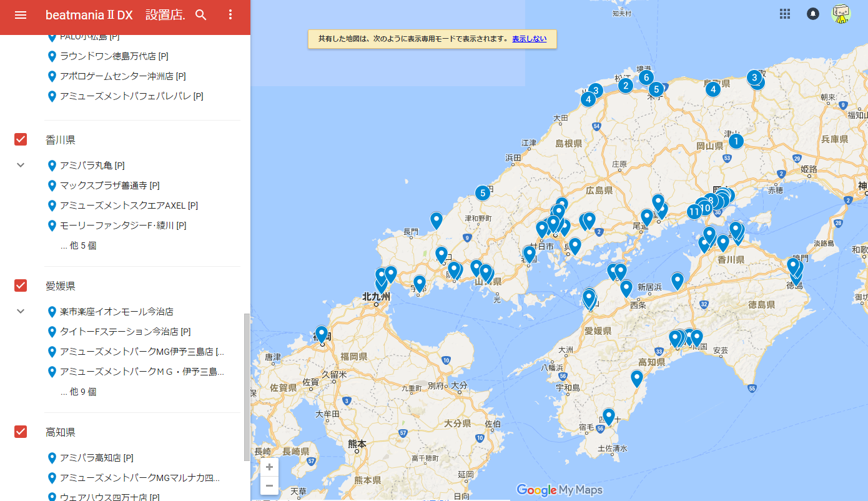Select the number 4 cluster marker beside 鳥取県 label
Screen dimensions: 868x501
click(x=713, y=89)
